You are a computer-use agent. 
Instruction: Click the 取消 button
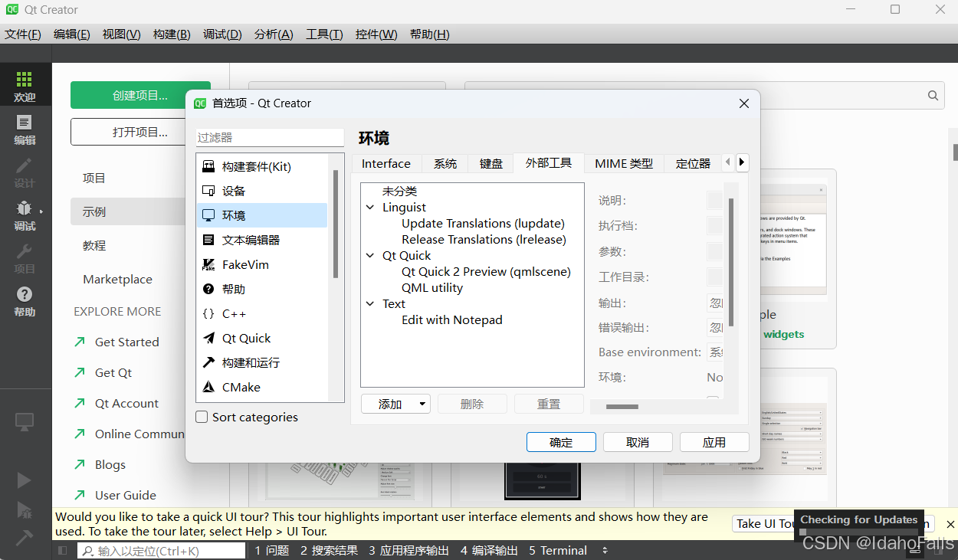tap(638, 442)
